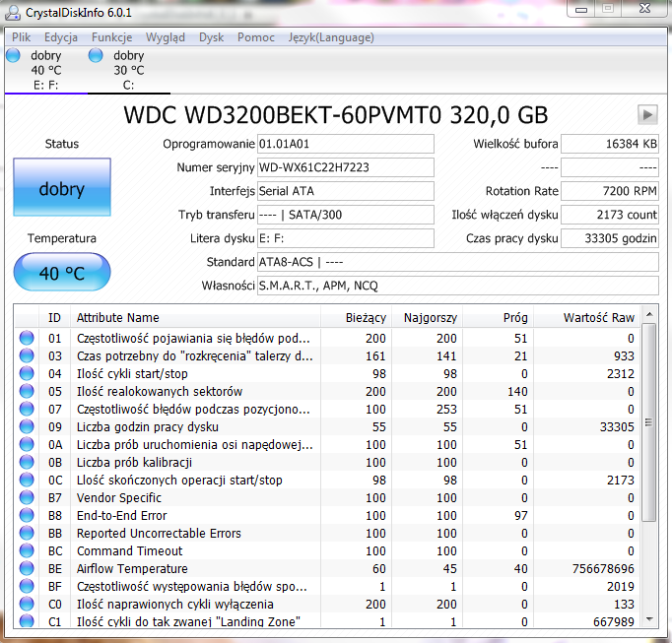Click the serial number field WD-WX61C22H7223

pyautogui.click(x=346, y=167)
